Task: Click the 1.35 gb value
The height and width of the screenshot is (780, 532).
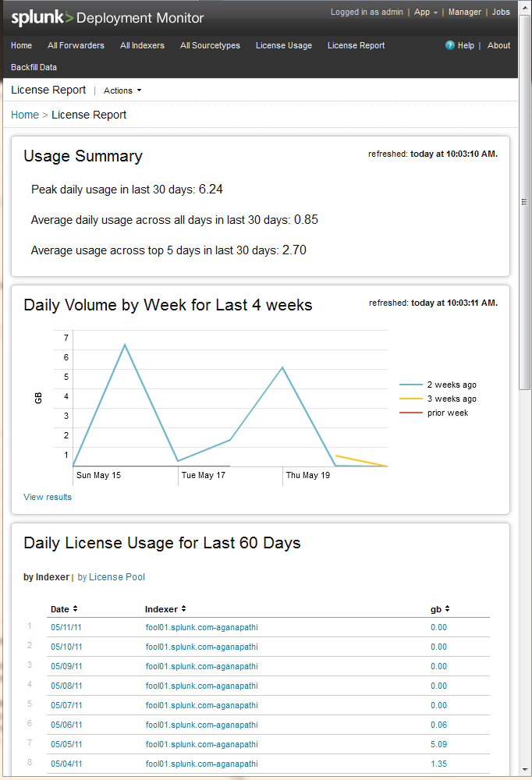Action: tap(439, 764)
